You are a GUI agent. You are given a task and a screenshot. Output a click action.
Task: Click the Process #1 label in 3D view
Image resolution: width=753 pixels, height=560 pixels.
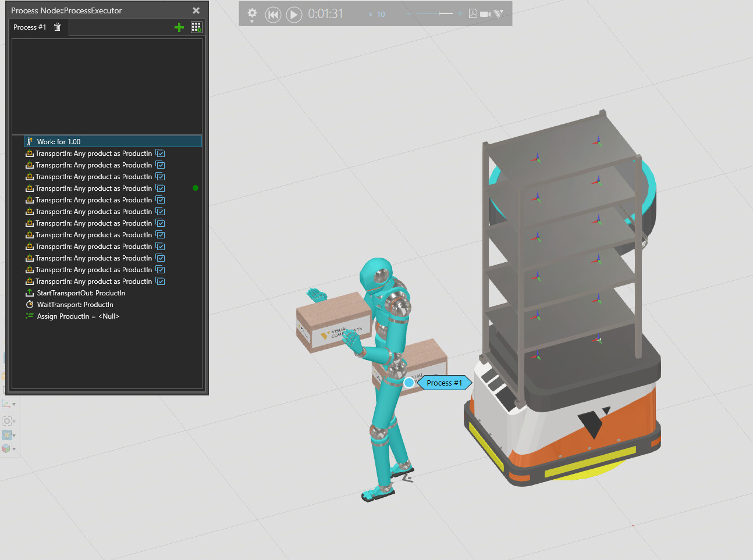click(x=444, y=383)
